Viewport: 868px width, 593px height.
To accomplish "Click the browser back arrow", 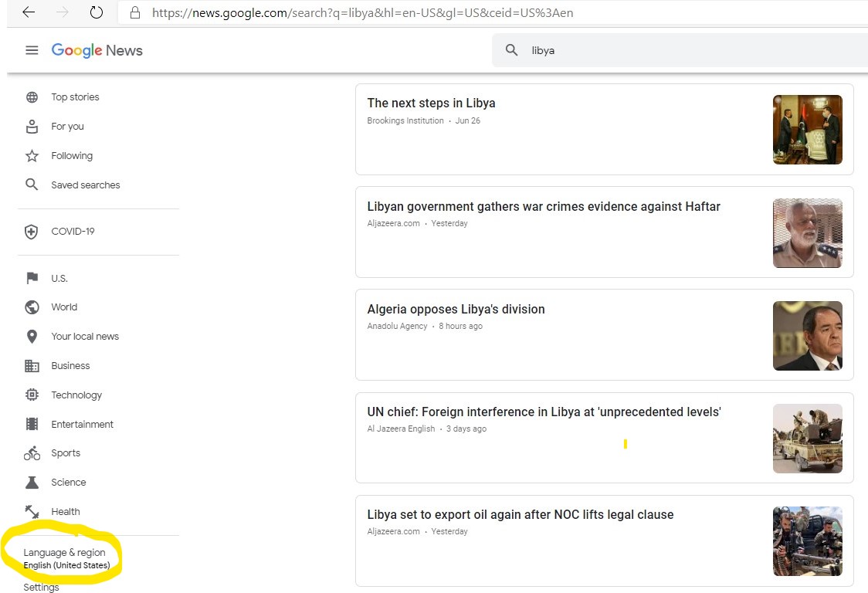I will click(x=29, y=12).
